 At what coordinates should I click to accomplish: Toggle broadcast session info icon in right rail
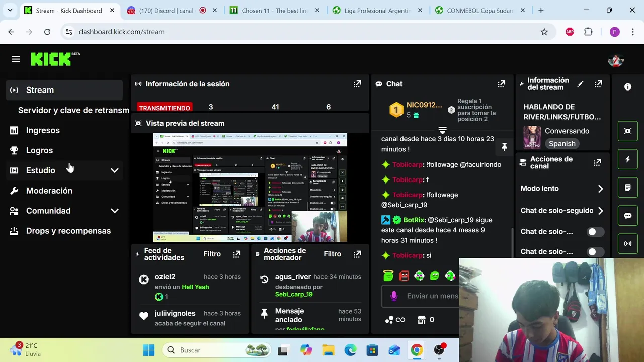tap(628, 244)
